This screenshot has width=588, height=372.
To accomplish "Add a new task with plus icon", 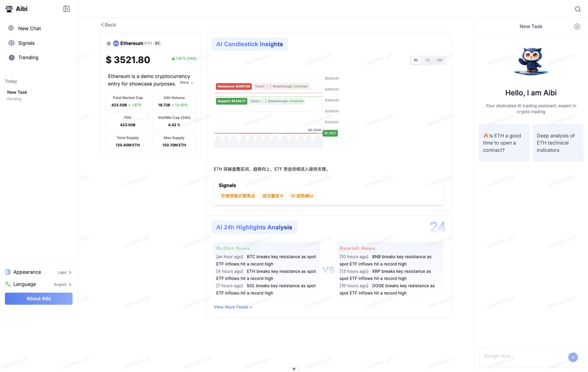I will (577, 26).
